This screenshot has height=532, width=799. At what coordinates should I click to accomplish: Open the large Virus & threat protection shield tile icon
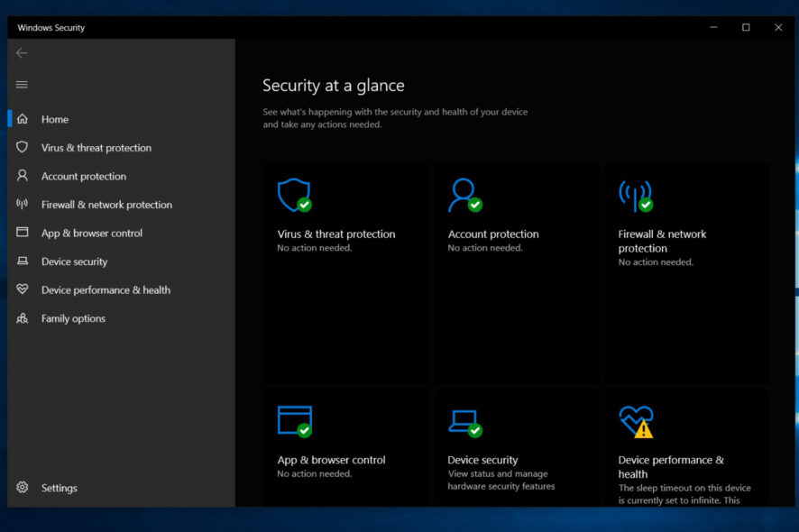tap(295, 195)
